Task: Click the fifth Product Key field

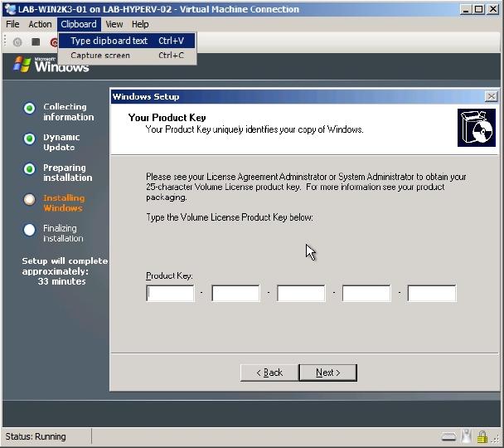Action: coord(432,294)
